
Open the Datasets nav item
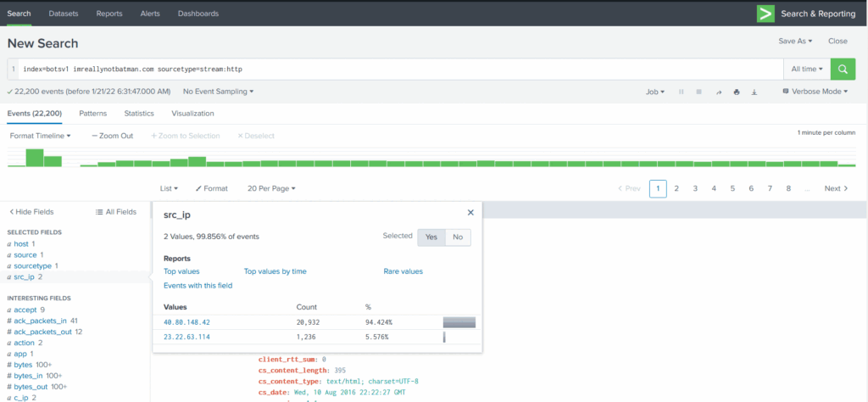(x=63, y=14)
